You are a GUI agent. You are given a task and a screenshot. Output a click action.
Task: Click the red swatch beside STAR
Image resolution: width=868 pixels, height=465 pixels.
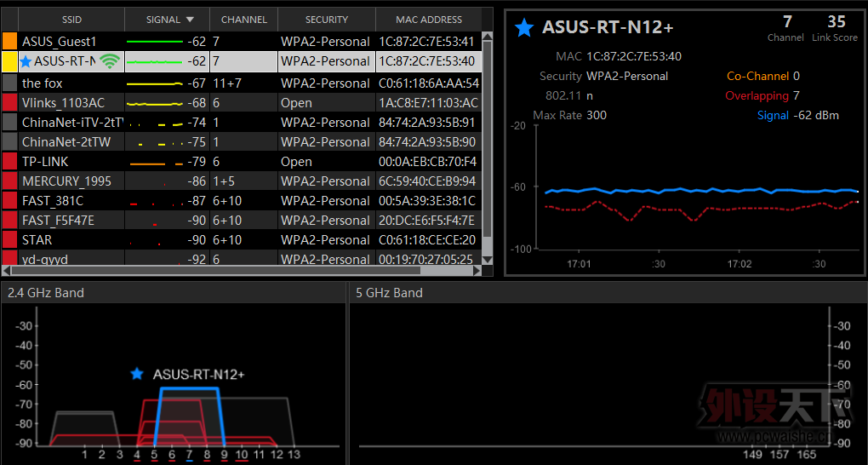(x=10, y=240)
